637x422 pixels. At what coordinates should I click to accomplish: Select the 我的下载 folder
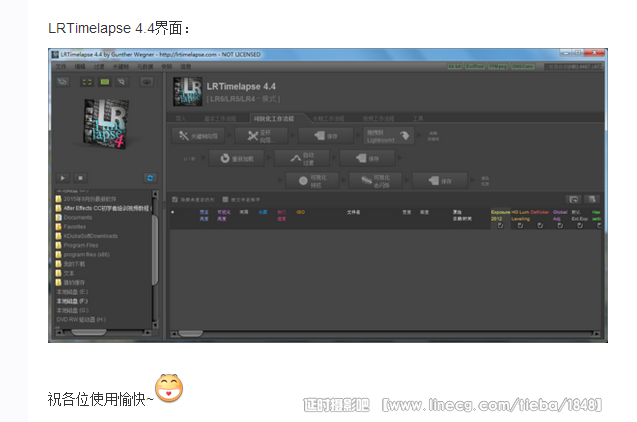[x=70, y=264]
